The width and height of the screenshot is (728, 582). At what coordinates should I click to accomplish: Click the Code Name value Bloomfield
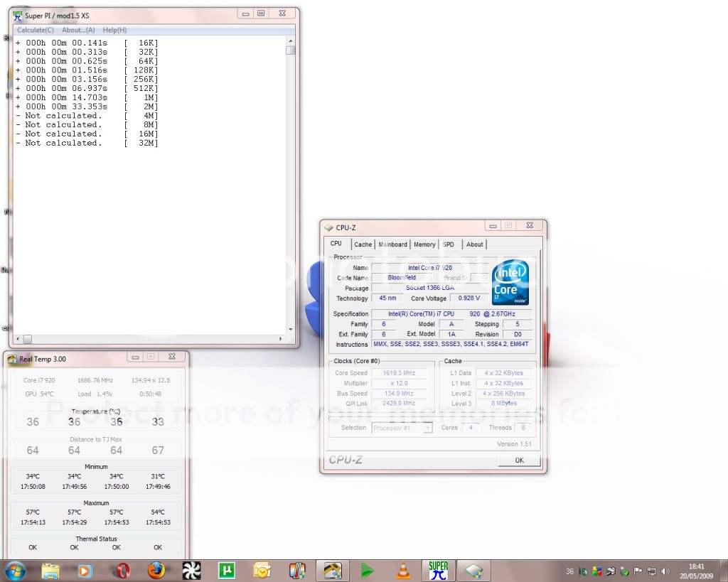(402, 278)
